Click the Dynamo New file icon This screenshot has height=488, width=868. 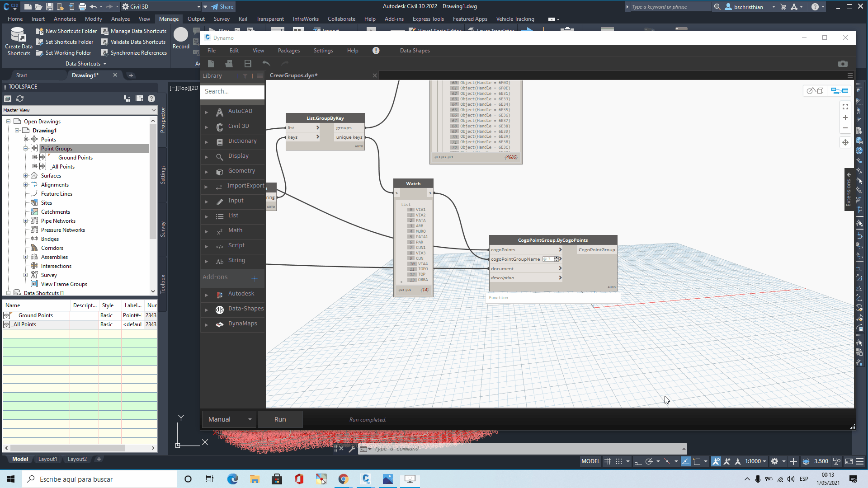pyautogui.click(x=211, y=64)
